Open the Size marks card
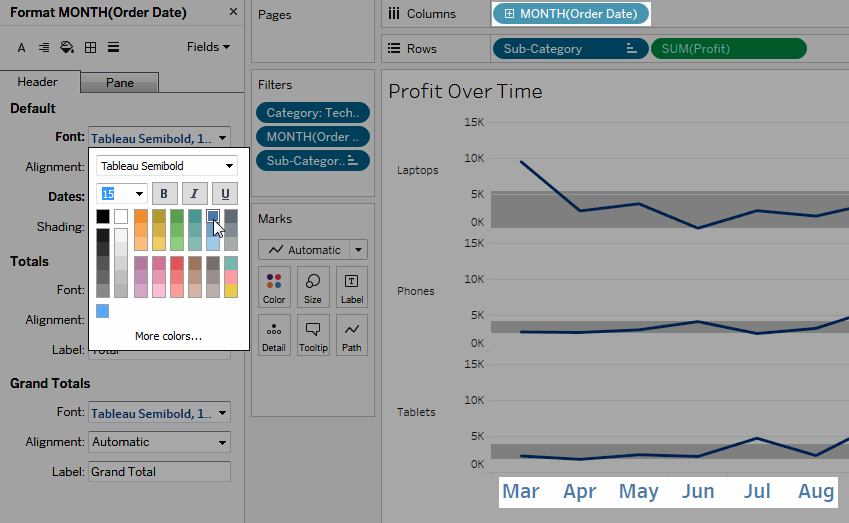The height and width of the screenshot is (523, 849). click(x=313, y=287)
